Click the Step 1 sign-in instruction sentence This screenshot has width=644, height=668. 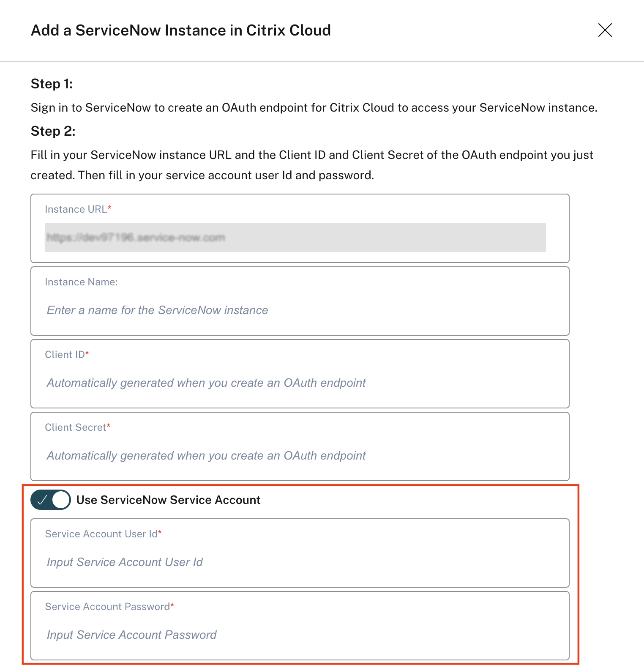(314, 108)
